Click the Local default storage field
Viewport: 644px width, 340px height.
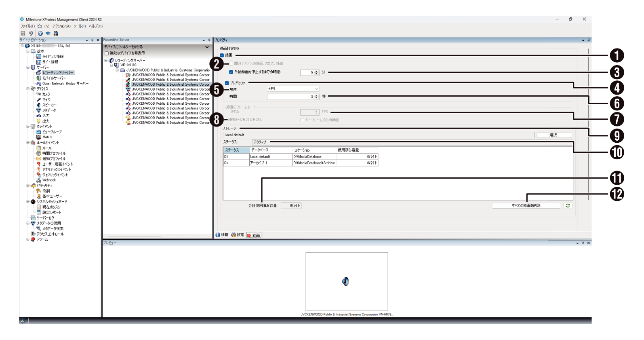click(379, 135)
